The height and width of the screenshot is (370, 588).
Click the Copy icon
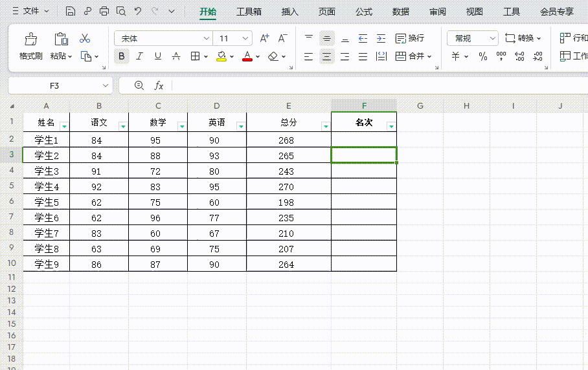[x=86, y=56]
